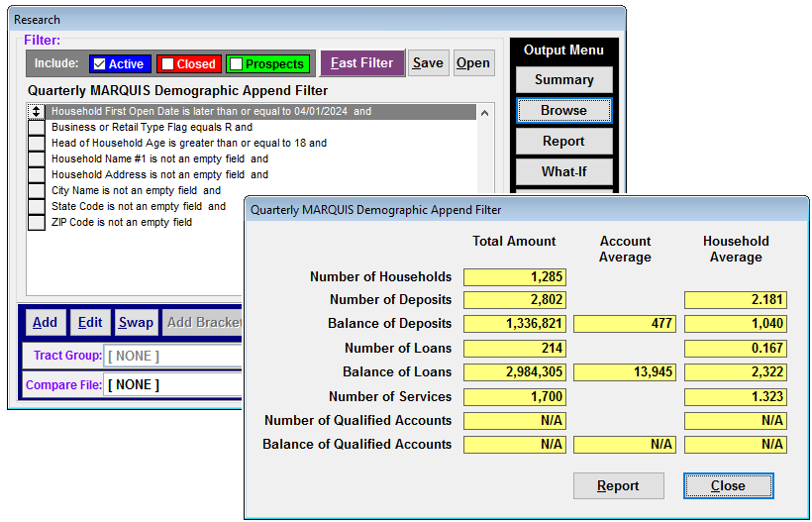Select row selector beside State Code
This screenshot has height=522, width=812.
(x=36, y=207)
